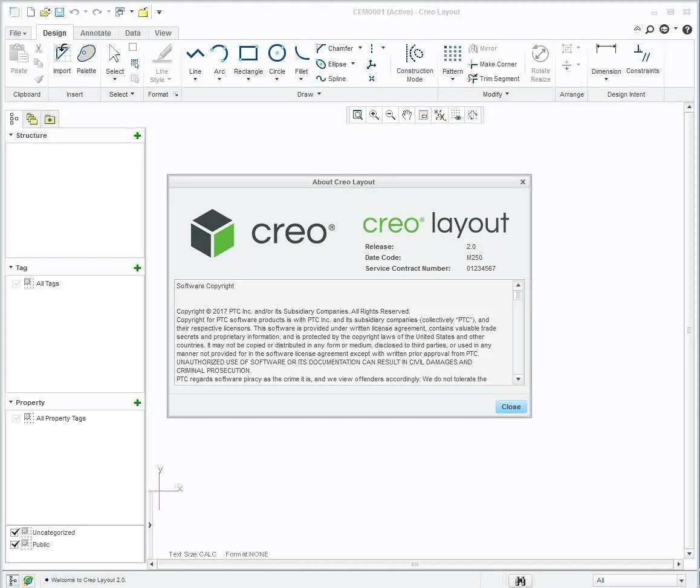700x588 pixels.
Task: Click the Make Corner tool
Action: pos(493,64)
